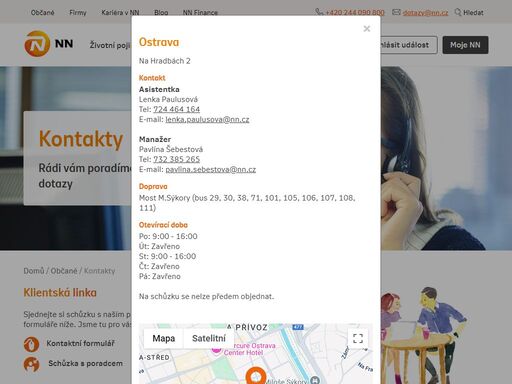This screenshot has width=512, height=384.
Task: Open the Firmy top menu
Action: (x=78, y=13)
